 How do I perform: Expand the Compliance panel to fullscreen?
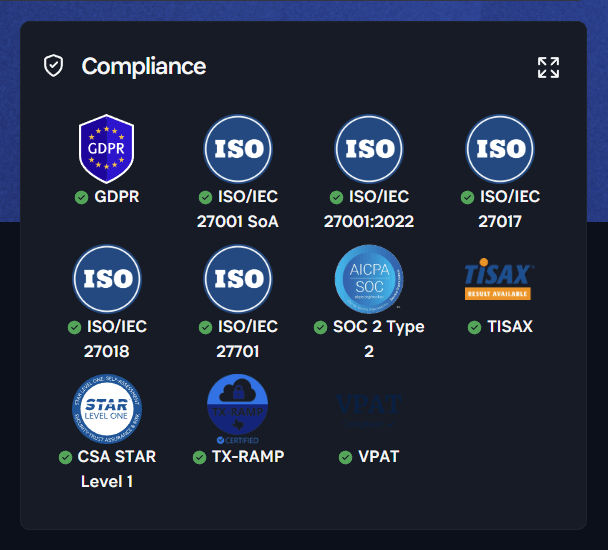click(548, 67)
